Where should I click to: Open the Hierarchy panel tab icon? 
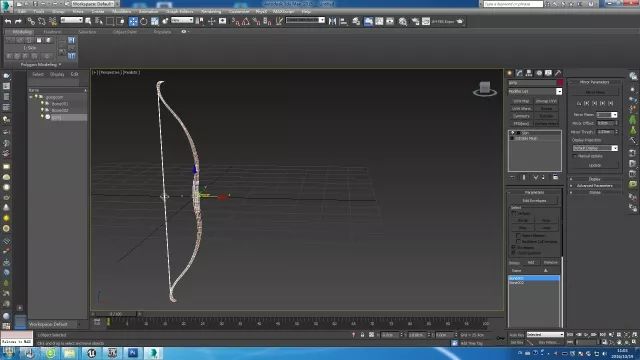pyautogui.click(x=529, y=73)
